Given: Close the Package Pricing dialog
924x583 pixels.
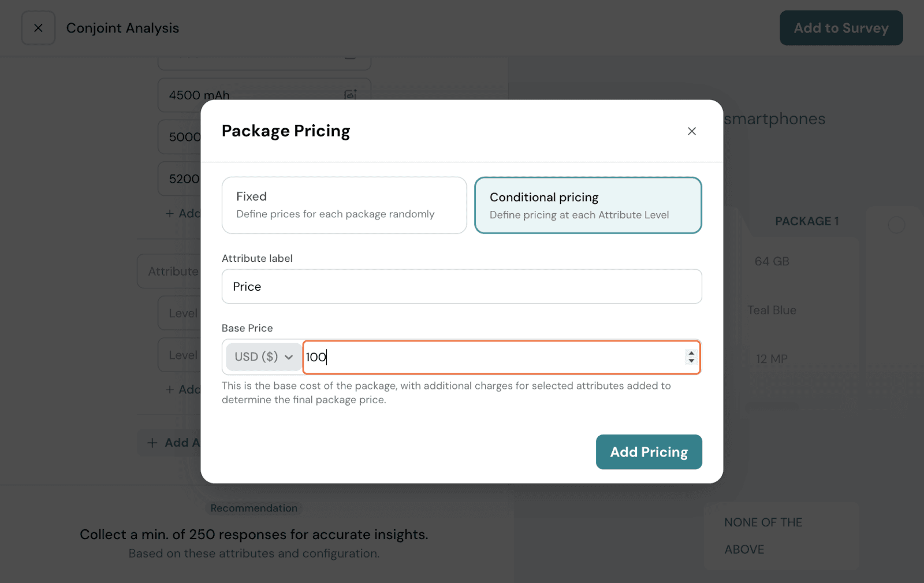Looking at the screenshot, I should tap(691, 131).
